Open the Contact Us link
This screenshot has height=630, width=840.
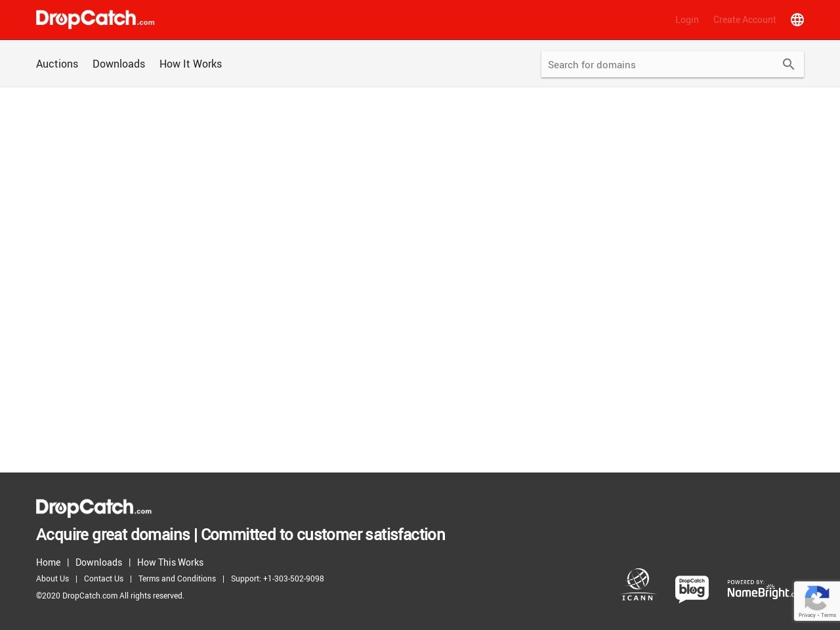[x=104, y=579]
